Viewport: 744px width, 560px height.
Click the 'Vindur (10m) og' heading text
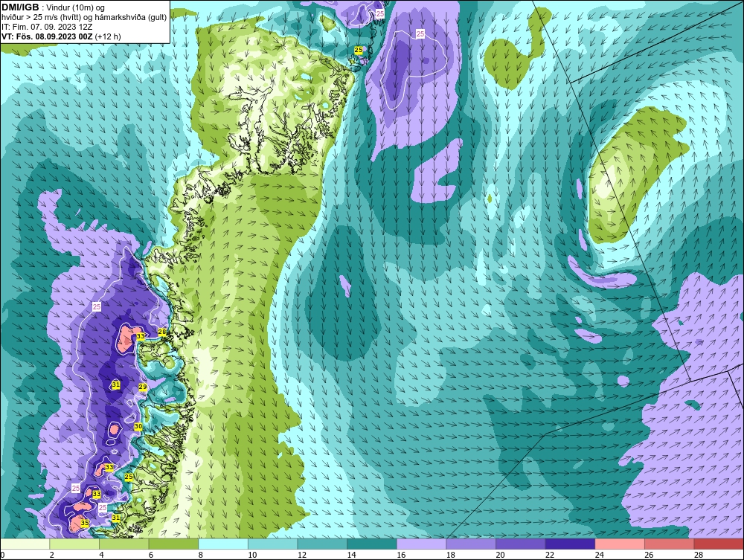(77, 8)
